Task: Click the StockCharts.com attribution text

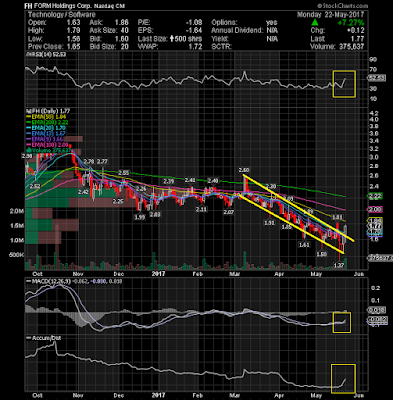Action: tap(343, 6)
